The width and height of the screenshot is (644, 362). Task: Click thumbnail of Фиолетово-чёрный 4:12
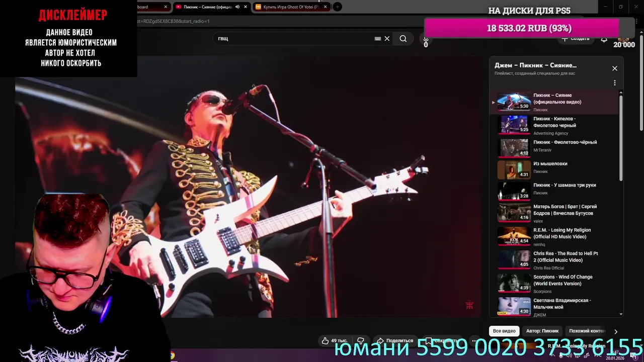pyautogui.click(x=514, y=148)
